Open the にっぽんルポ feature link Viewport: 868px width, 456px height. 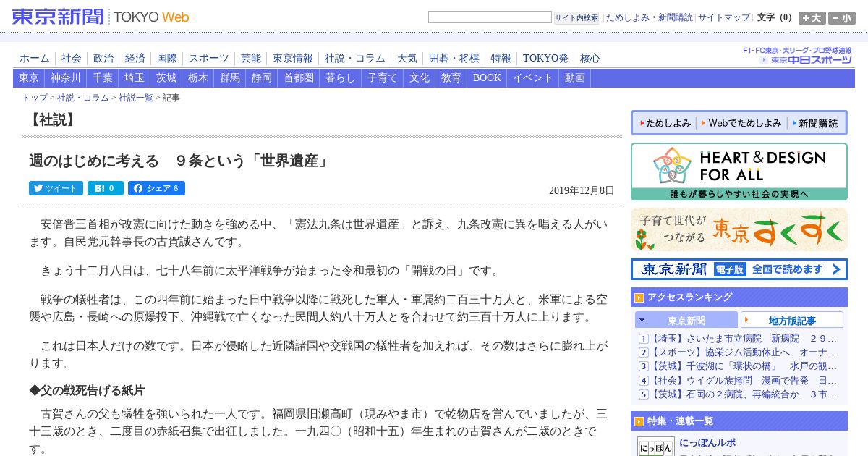pos(707,442)
